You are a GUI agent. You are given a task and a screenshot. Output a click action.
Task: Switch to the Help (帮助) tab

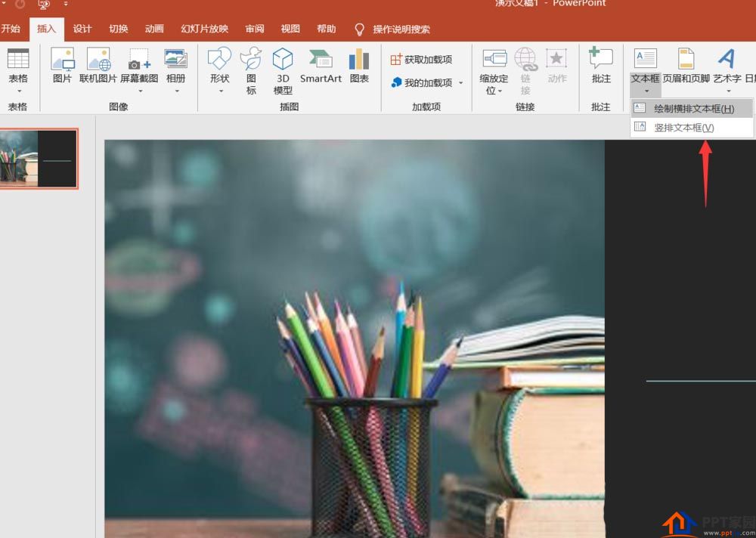point(327,29)
